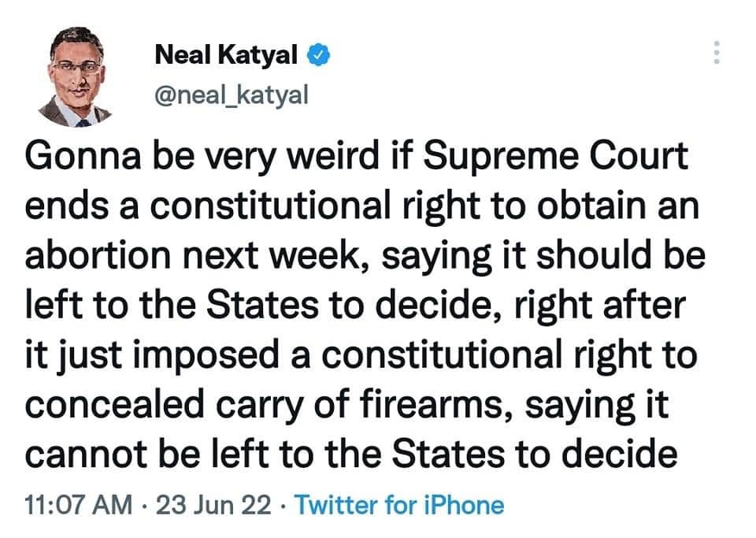This screenshot has height=538, width=756.
Task: Click the 23 Jun 22 date
Action: tap(215, 504)
